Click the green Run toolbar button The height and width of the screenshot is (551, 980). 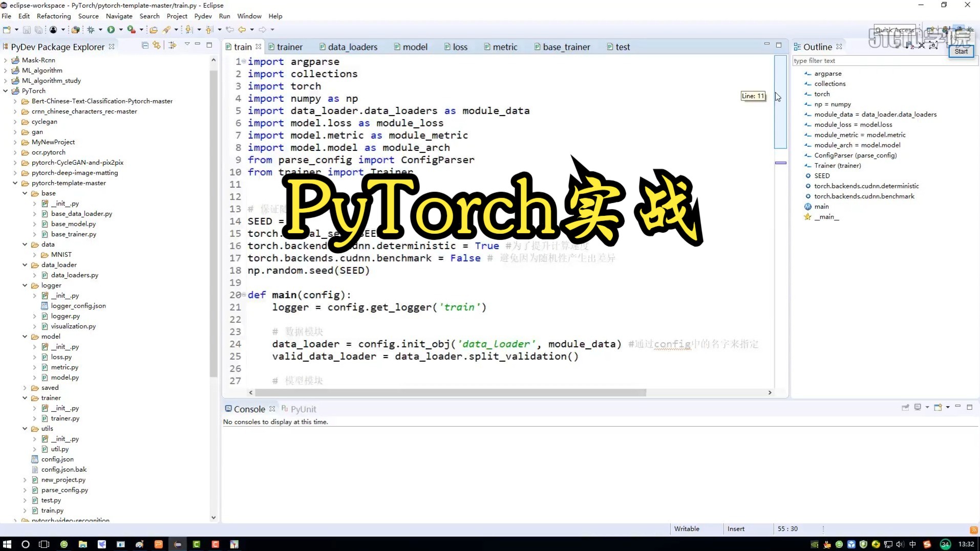111,30
